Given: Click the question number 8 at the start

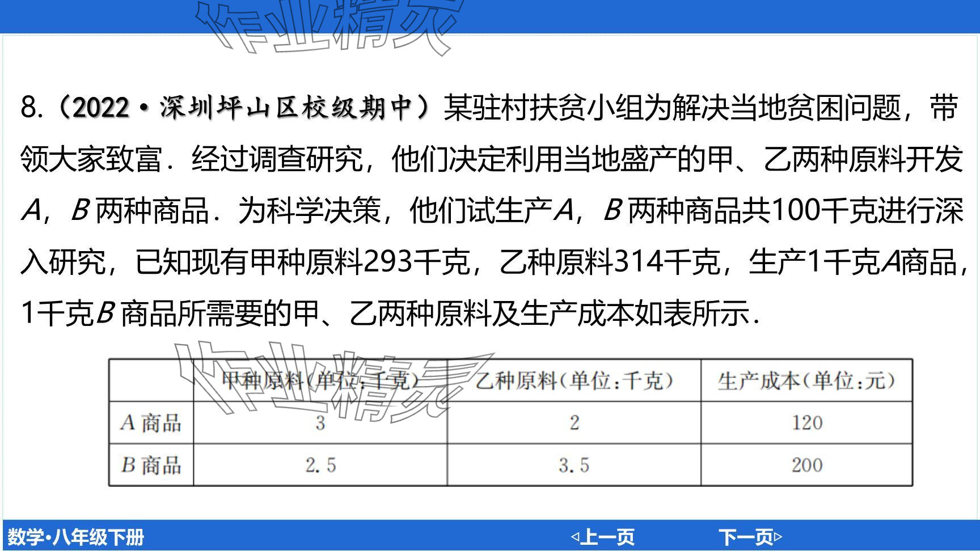Looking at the screenshot, I should 30,107.
